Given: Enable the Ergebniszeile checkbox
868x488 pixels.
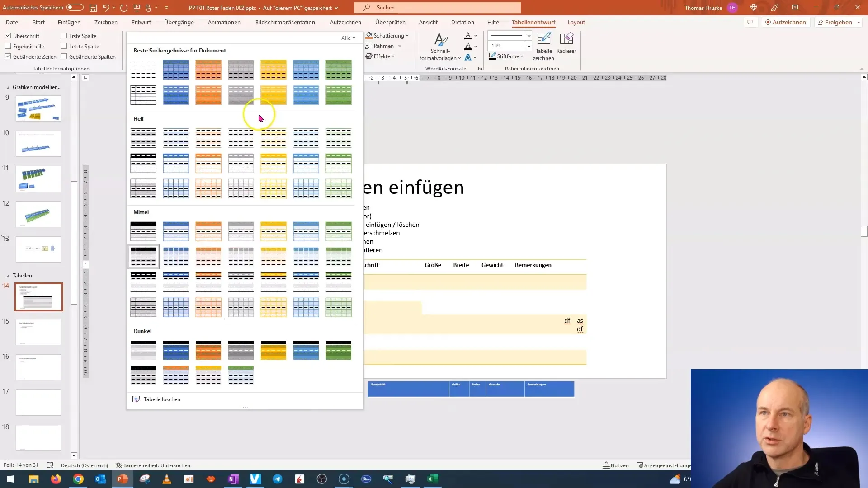Looking at the screenshot, I should click(8, 46).
